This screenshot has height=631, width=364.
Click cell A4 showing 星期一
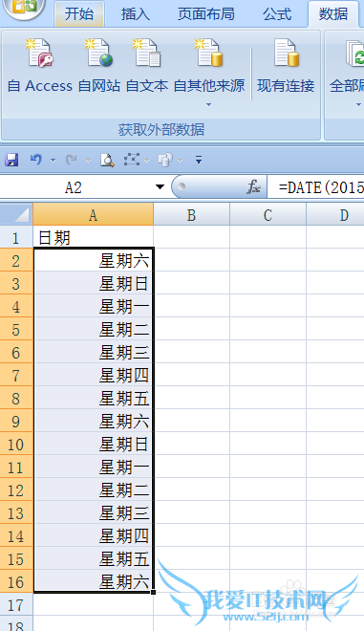coord(93,307)
